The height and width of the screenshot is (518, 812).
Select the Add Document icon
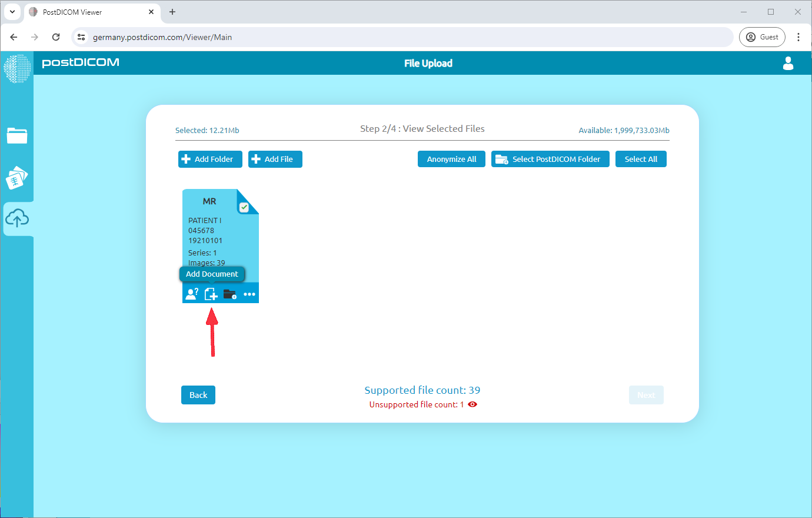click(211, 293)
